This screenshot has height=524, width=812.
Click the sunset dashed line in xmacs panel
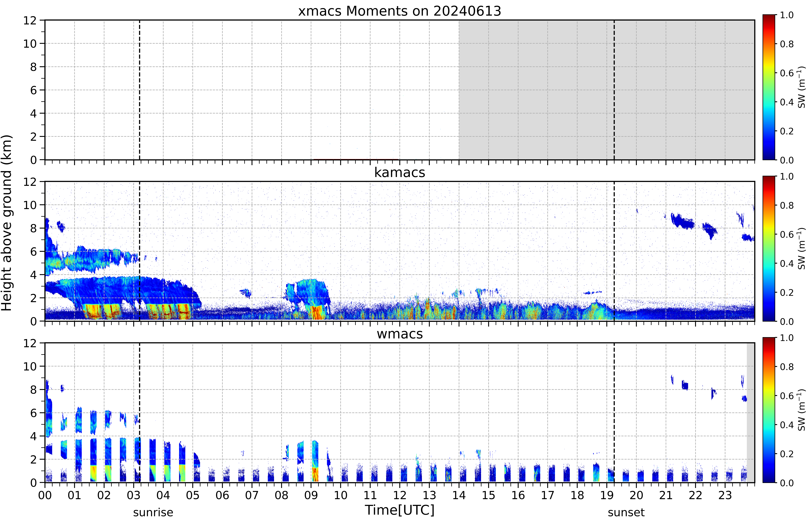pyautogui.click(x=614, y=90)
